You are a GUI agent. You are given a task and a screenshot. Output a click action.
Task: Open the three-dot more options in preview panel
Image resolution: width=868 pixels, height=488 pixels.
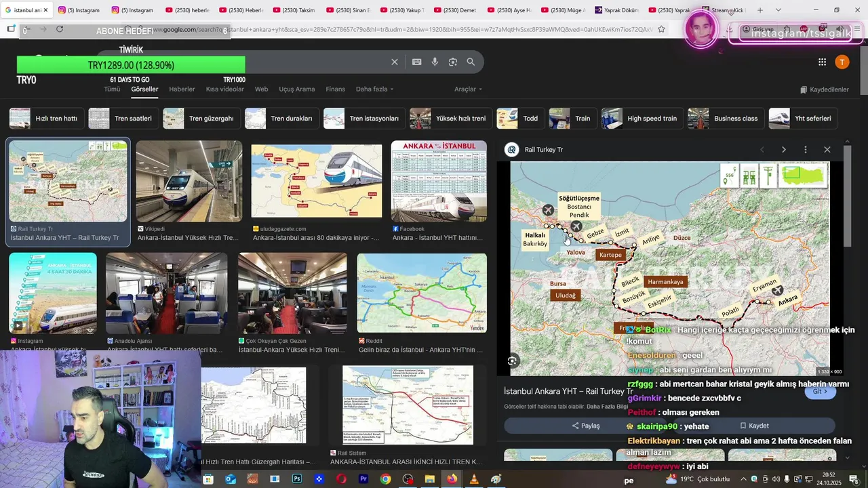(806, 150)
